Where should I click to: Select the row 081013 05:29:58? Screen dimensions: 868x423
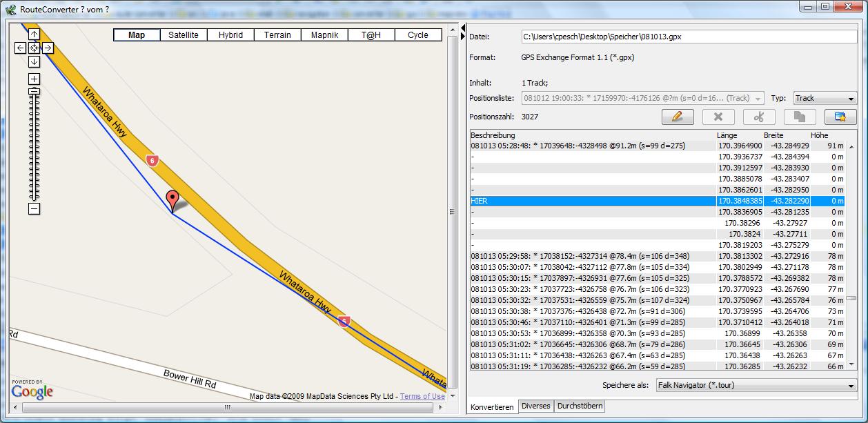point(658,256)
